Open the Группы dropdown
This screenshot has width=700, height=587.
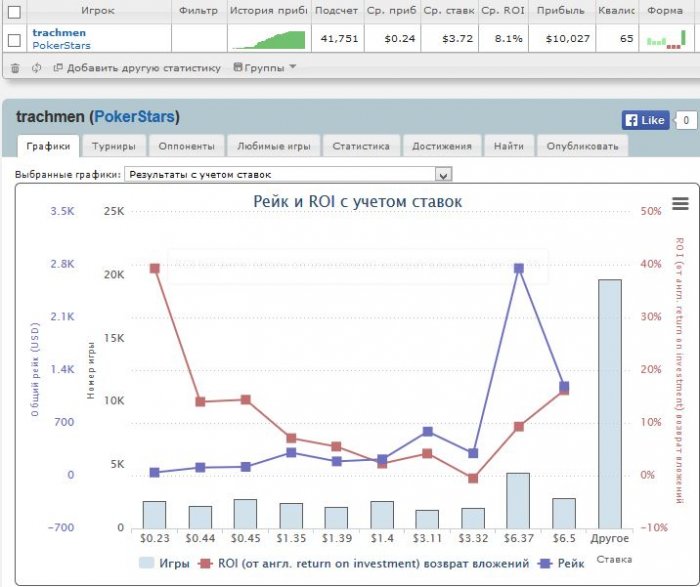[265, 68]
